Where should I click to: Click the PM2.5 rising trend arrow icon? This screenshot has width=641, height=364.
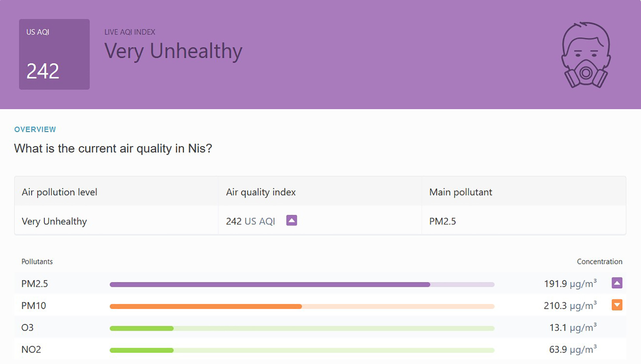coord(617,283)
